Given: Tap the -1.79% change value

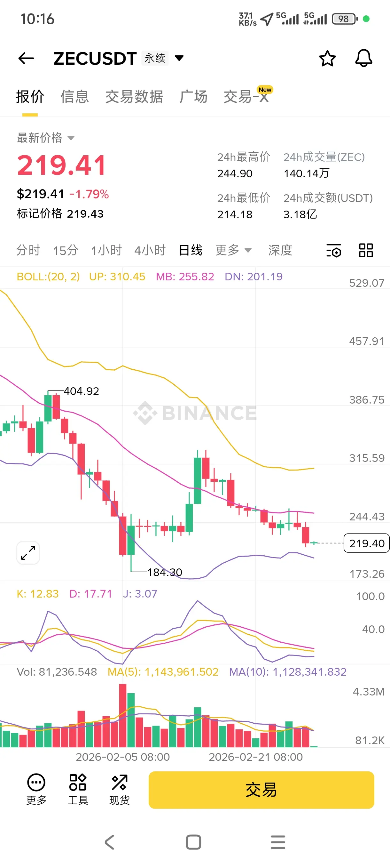Looking at the screenshot, I should (x=89, y=194).
